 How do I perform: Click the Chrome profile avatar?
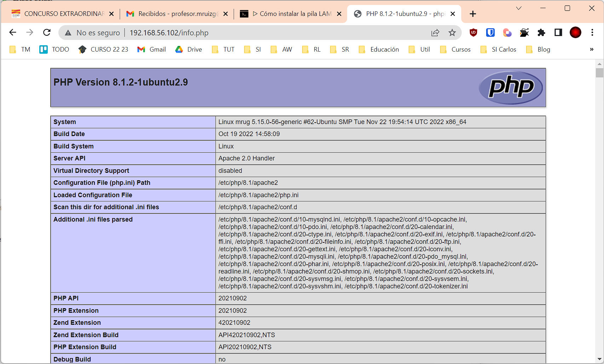pos(575,33)
